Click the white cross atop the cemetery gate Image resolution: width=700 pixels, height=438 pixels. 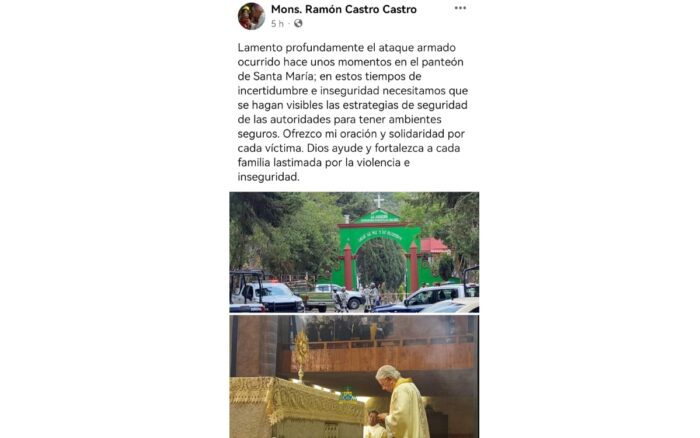pyautogui.click(x=379, y=201)
